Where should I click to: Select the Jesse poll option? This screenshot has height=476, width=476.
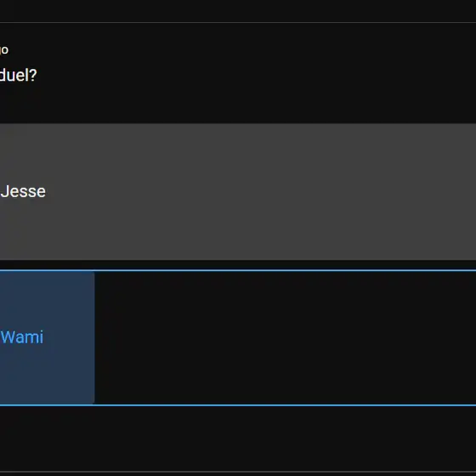click(238, 191)
